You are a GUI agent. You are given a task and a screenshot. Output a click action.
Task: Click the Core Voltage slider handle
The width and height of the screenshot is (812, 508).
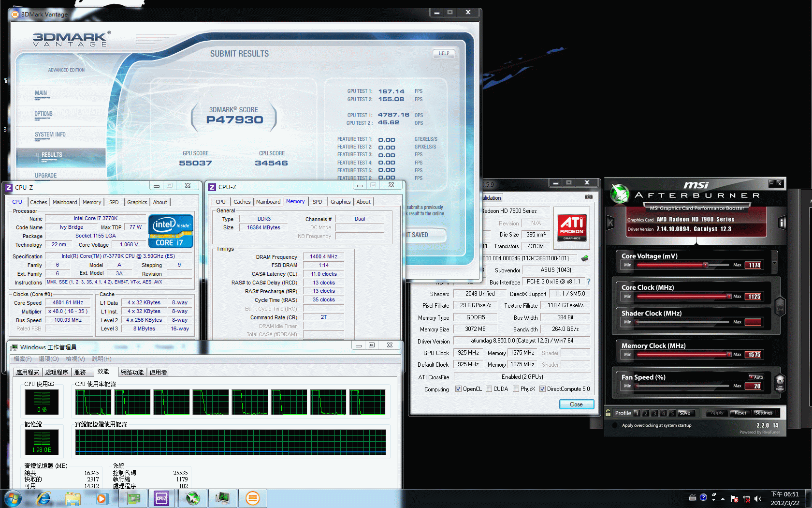(x=706, y=265)
